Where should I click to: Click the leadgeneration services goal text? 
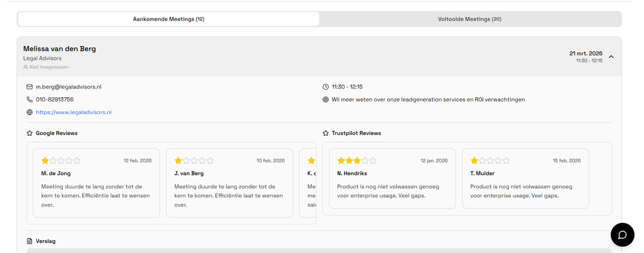(428, 99)
